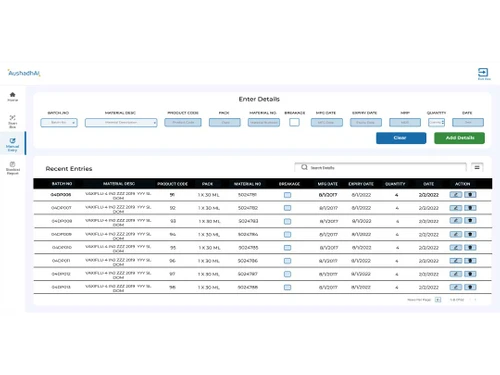500x375 pixels.
Task: Select batch number cell 04DP006
Action: pos(61,195)
